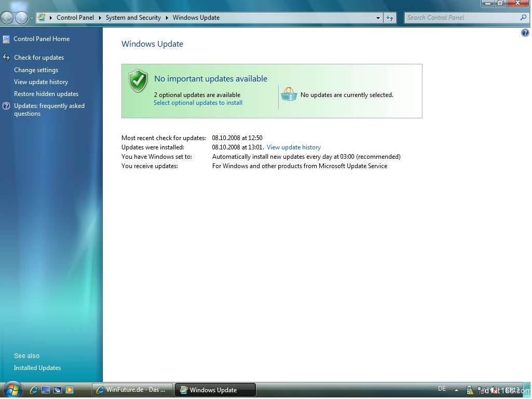Go to System and Security breadcrumb

coord(133,18)
